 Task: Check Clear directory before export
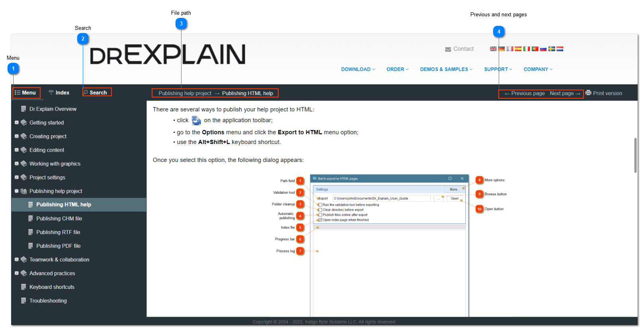[320, 210]
